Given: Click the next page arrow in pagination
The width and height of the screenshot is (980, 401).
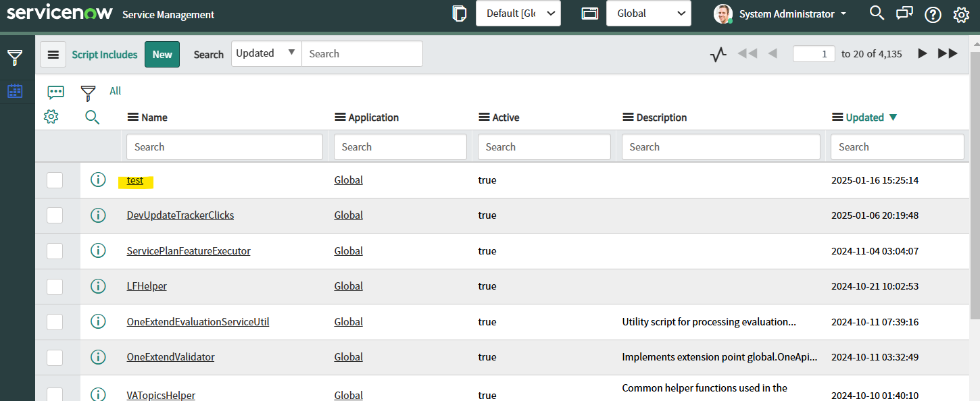Looking at the screenshot, I should (x=922, y=53).
